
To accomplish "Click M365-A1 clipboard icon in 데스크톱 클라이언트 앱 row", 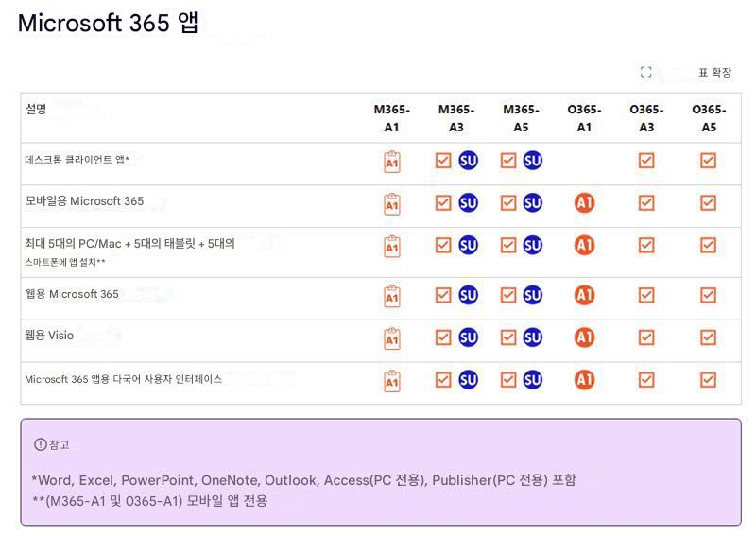I will tap(392, 162).
